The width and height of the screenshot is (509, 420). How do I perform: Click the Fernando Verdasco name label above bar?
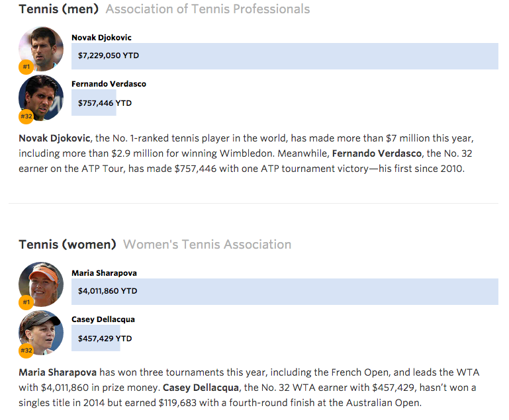(x=109, y=84)
